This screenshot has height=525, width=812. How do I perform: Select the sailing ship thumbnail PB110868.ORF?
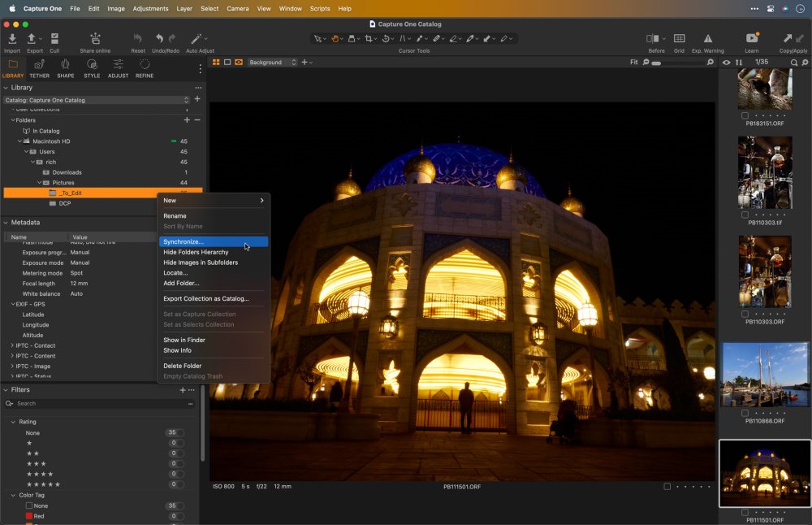point(764,375)
